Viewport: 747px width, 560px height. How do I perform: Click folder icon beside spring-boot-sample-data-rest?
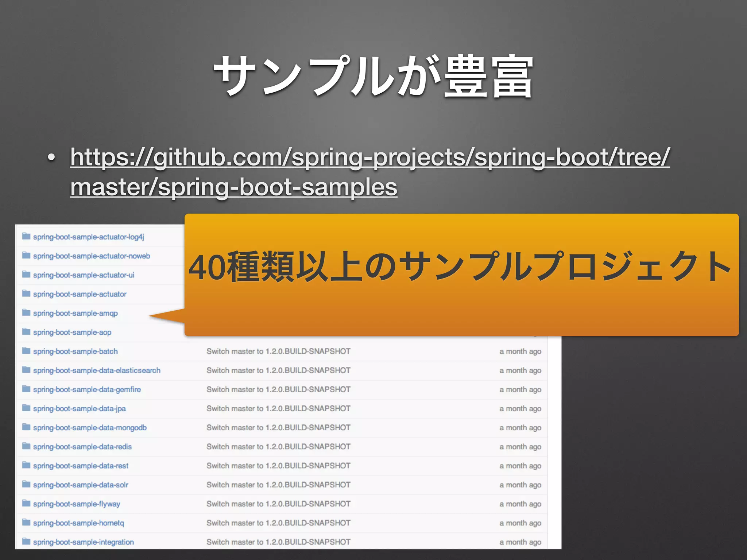pos(26,465)
